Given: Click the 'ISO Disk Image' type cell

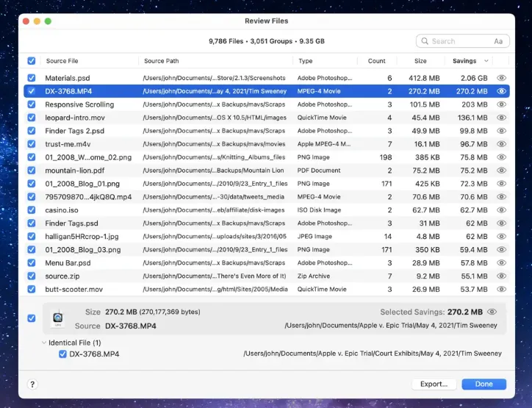Looking at the screenshot, I should (x=319, y=210).
